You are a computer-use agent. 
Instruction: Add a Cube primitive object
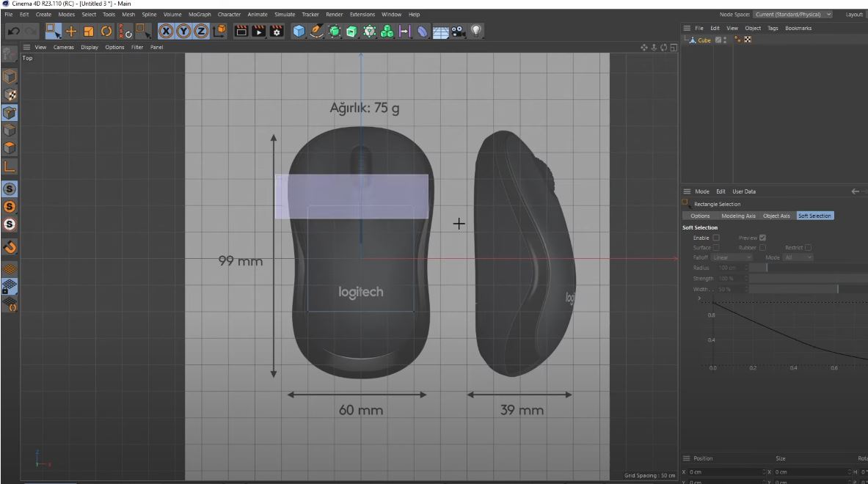(x=299, y=31)
